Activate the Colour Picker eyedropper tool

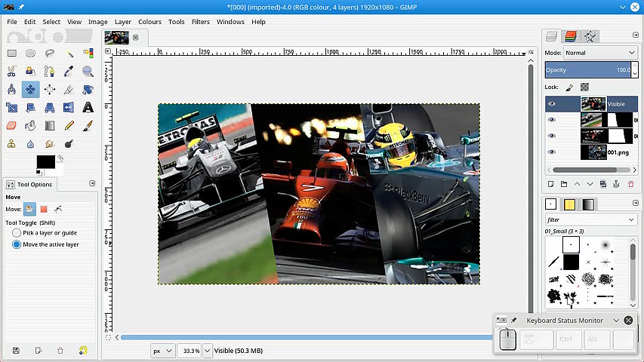tap(69, 72)
